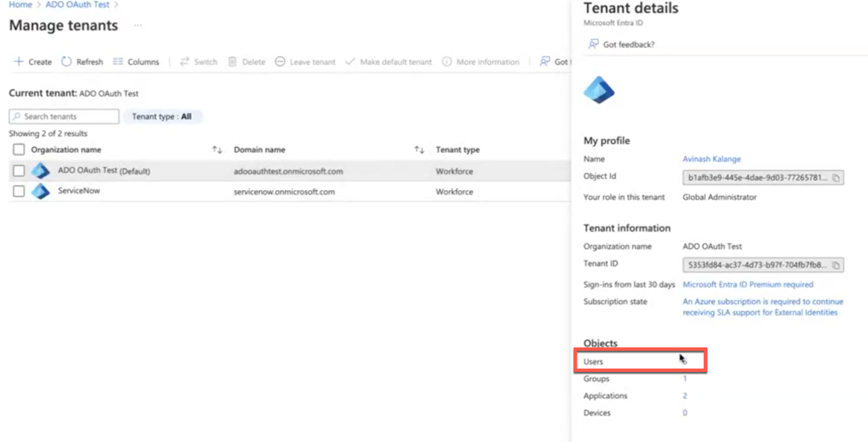Open the ServiceNow tenant name
868x442 pixels.
(x=79, y=191)
